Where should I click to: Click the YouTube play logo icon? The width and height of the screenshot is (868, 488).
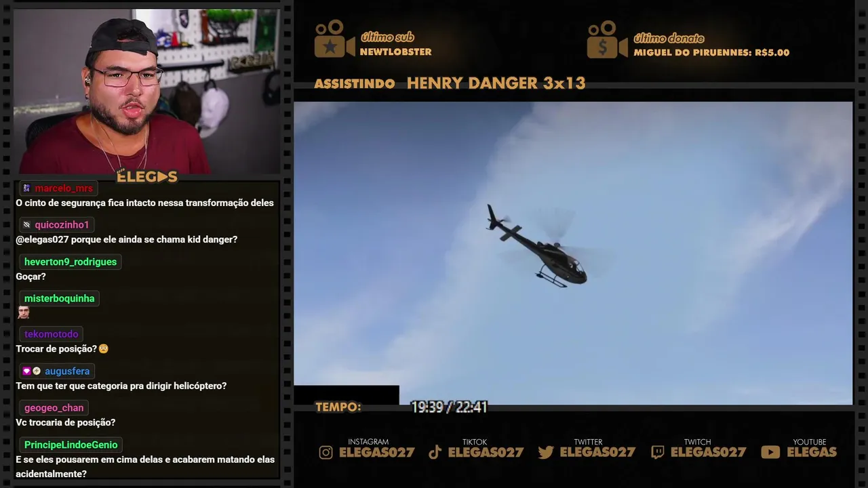(x=770, y=452)
